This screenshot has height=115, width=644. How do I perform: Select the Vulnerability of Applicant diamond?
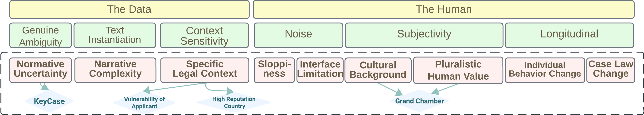tap(144, 103)
